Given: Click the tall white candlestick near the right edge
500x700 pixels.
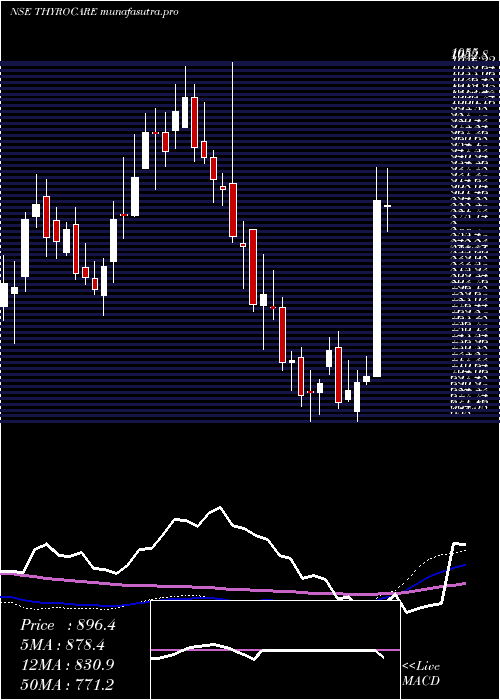Looking at the screenshot, I should pos(377,288).
